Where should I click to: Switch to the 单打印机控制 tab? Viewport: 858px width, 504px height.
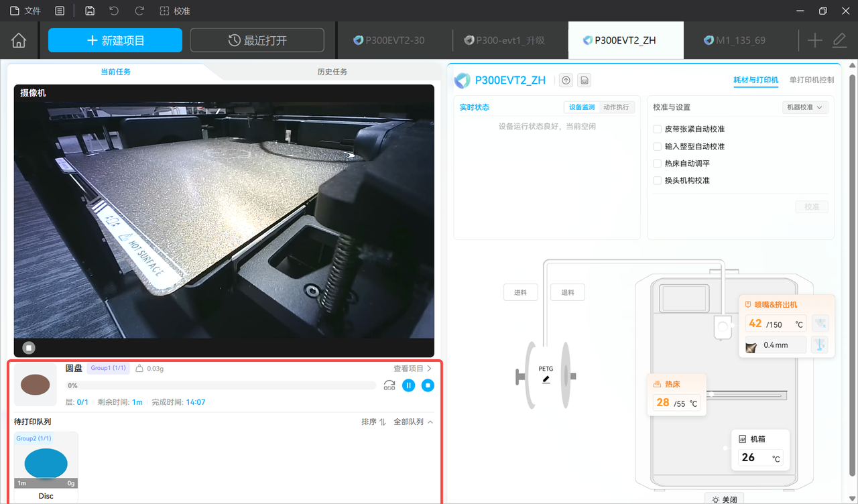point(812,80)
